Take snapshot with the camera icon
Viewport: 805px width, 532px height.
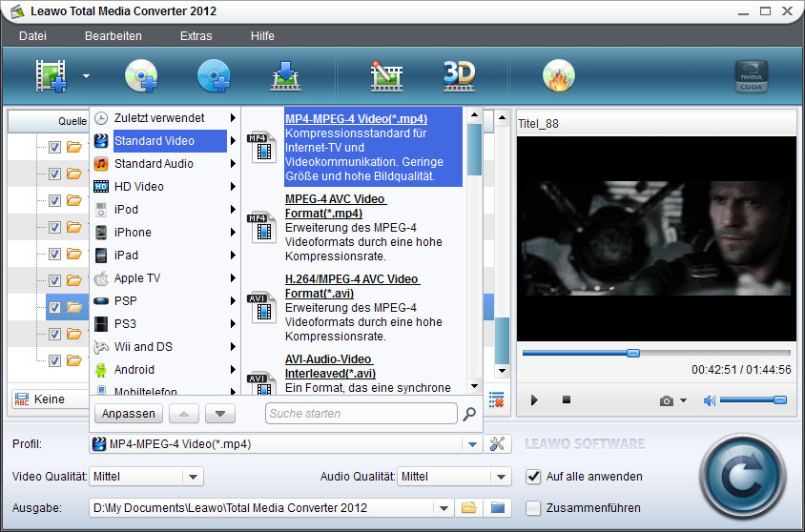tap(667, 400)
